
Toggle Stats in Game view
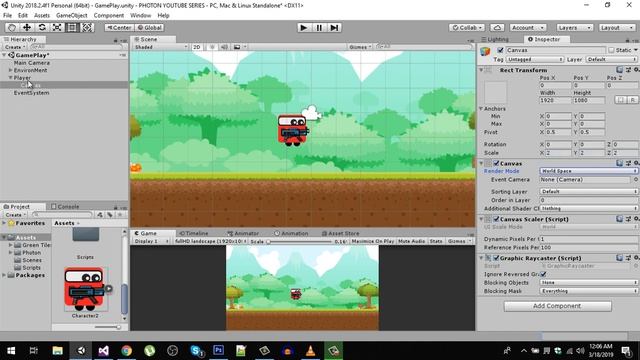436,241
